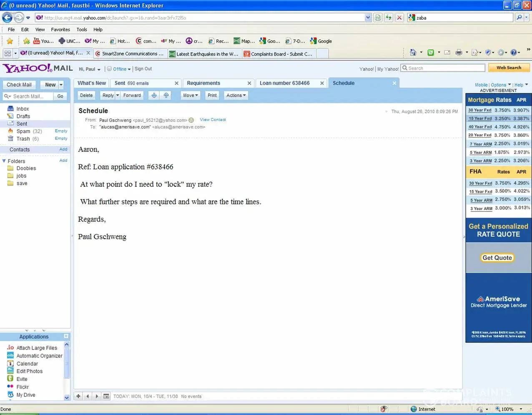This screenshot has width=532, height=415.
Task: Click the browser Back arrow button
Action: point(7,18)
